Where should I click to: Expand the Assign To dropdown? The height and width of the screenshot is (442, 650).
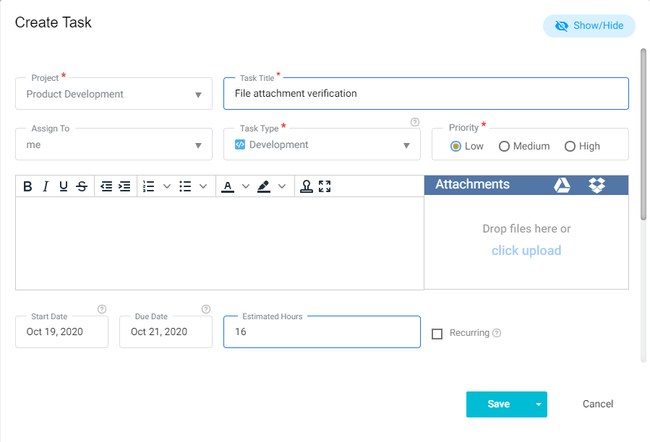[197, 145]
